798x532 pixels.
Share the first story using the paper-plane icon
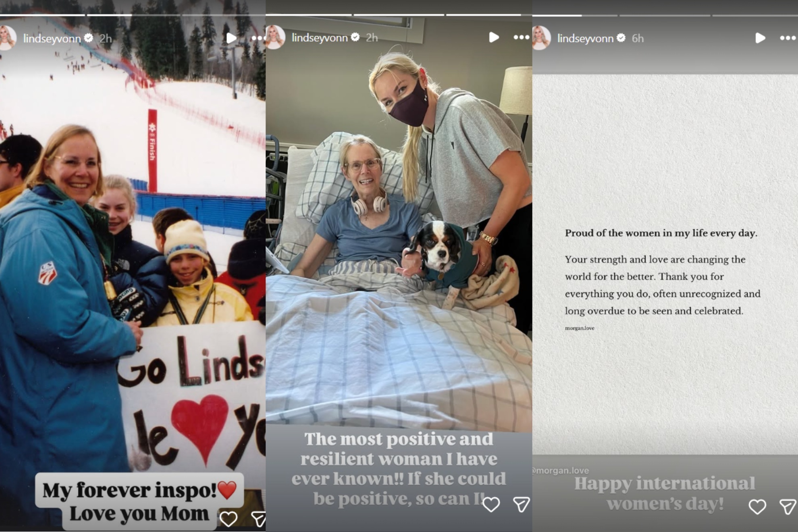258,519
